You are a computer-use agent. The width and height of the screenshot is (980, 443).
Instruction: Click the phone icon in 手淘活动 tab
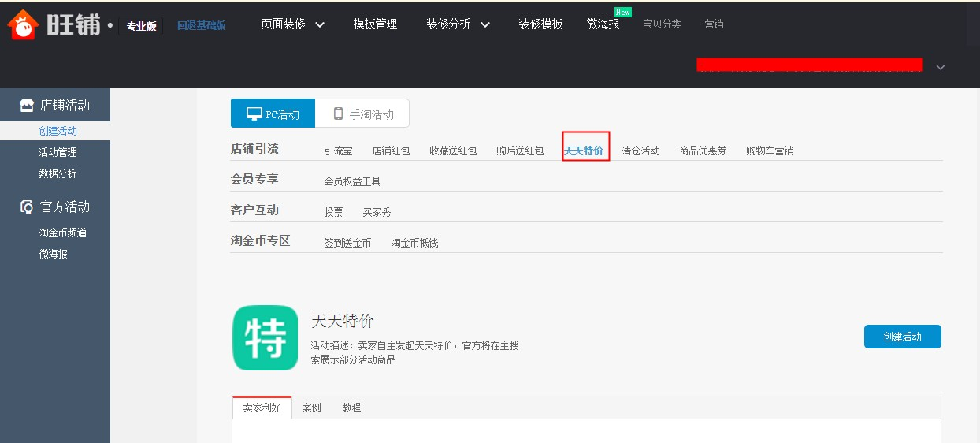tap(339, 114)
